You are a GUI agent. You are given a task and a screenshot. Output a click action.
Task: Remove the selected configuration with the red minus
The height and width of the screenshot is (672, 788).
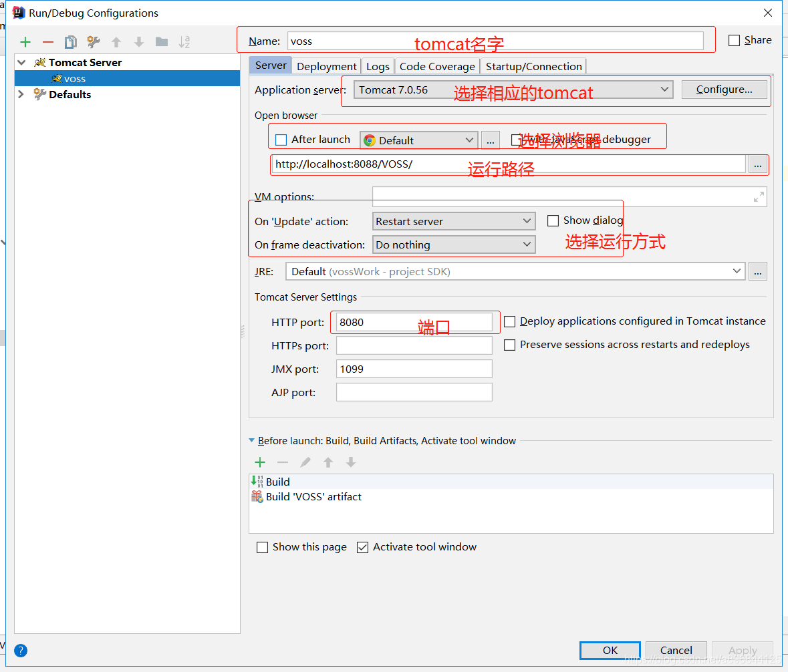pos(47,42)
